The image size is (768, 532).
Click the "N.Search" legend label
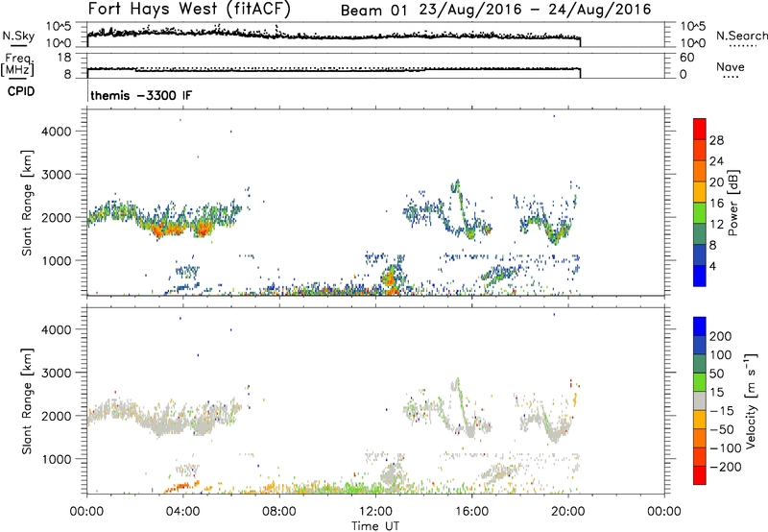742,36
